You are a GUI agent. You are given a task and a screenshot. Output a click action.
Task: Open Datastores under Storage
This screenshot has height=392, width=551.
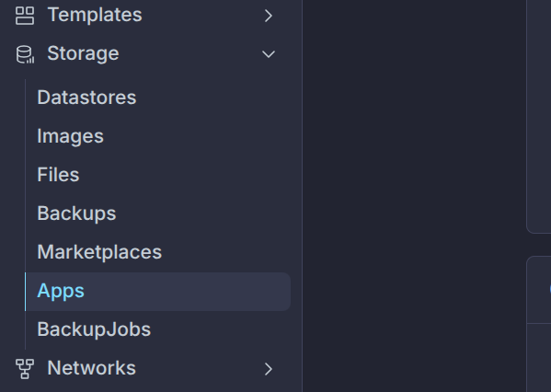click(x=86, y=98)
